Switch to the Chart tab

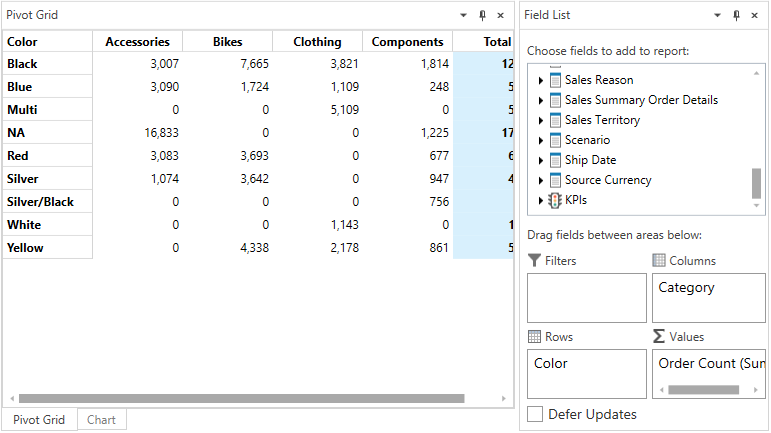tap(101, 420)
